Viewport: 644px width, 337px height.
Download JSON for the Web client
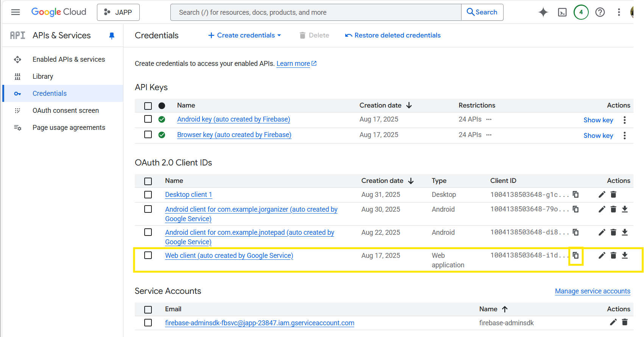pyautogui.click(x=625, y=256)
